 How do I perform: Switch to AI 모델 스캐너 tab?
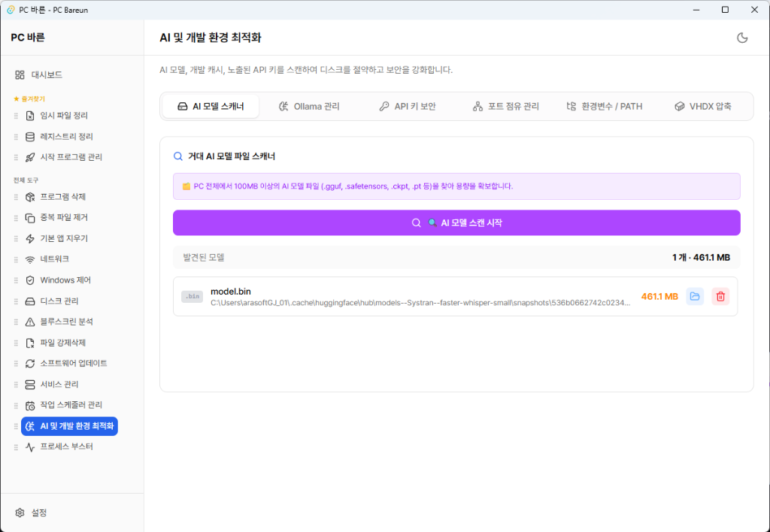211,107
